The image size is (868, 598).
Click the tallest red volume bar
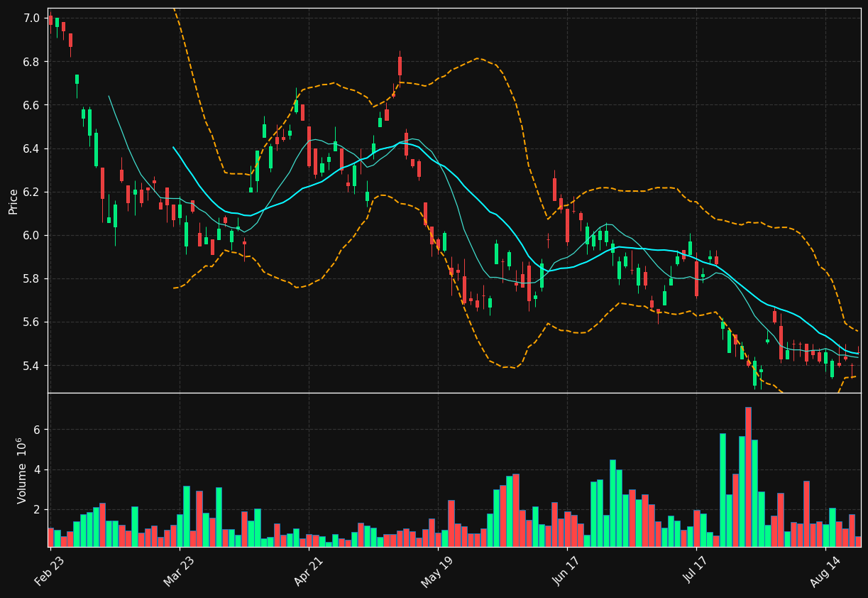pos(748,477)
